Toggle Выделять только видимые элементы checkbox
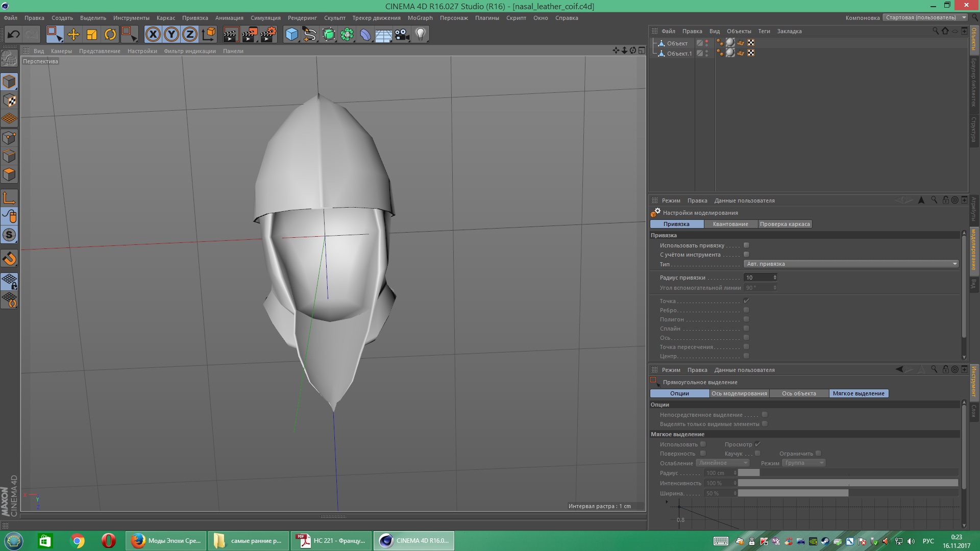Screen dimensions: 980x551 [x=765, y=424]
